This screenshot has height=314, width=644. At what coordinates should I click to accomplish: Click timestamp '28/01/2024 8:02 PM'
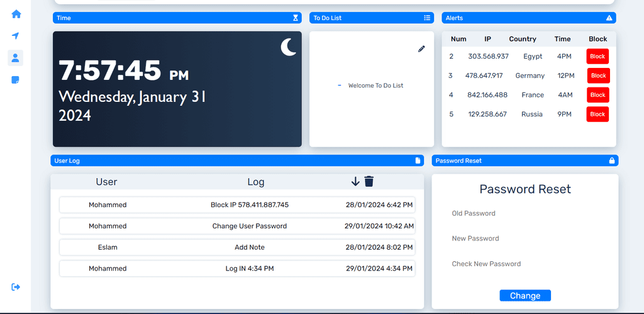tap(379, 247)
